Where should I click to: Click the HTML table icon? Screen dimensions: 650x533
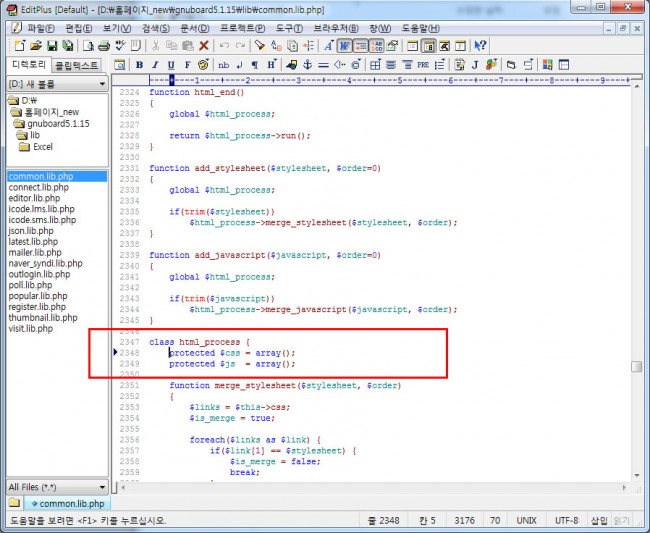coord(375,65)
